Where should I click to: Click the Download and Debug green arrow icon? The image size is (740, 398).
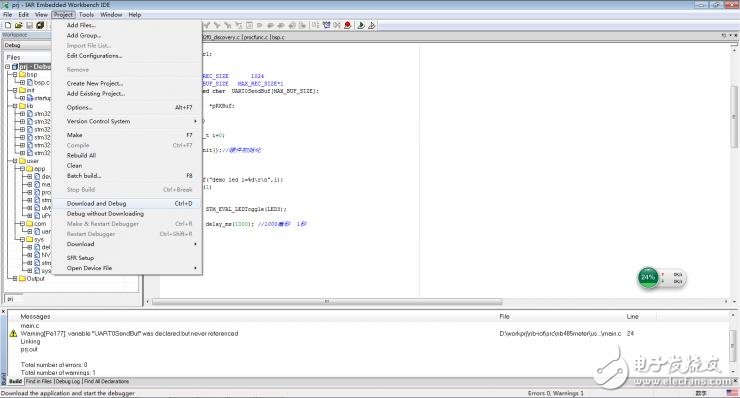click(361, 25)
